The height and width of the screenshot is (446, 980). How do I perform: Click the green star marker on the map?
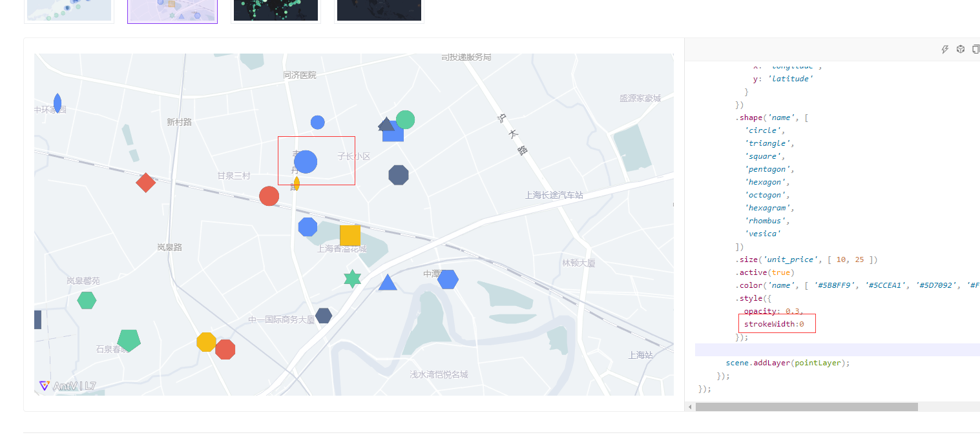click(x=351, y=278)
